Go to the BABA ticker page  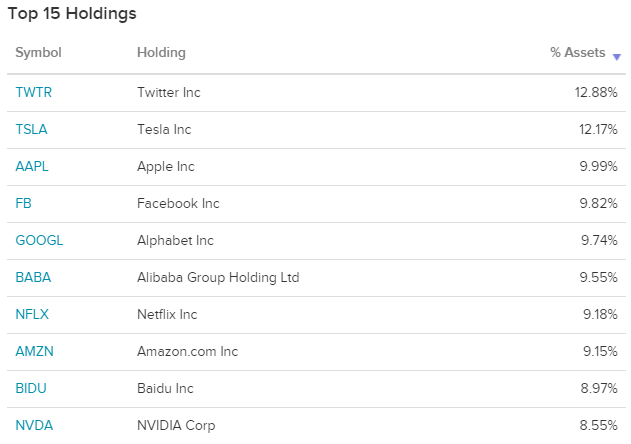coord(33,277)
